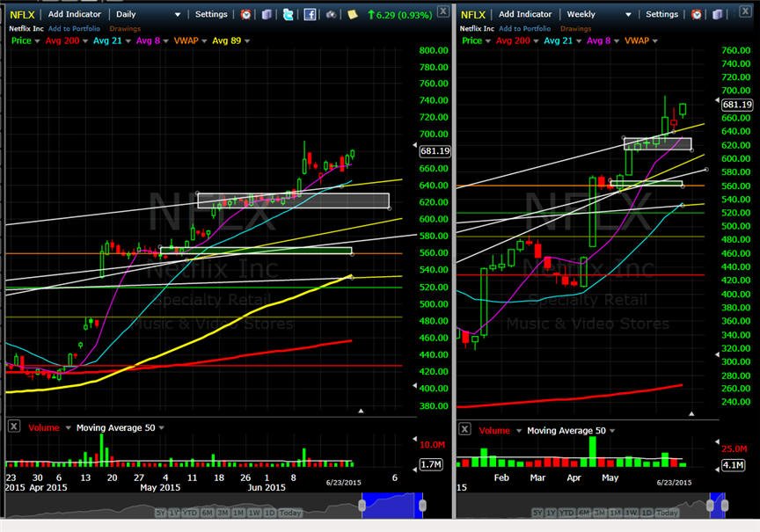Click the left arrow near 400.00 on Daily axis

pyautogui.click(x=414, y=386)
